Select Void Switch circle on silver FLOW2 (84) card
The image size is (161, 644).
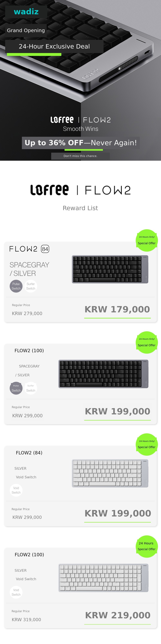pos(16,490)
